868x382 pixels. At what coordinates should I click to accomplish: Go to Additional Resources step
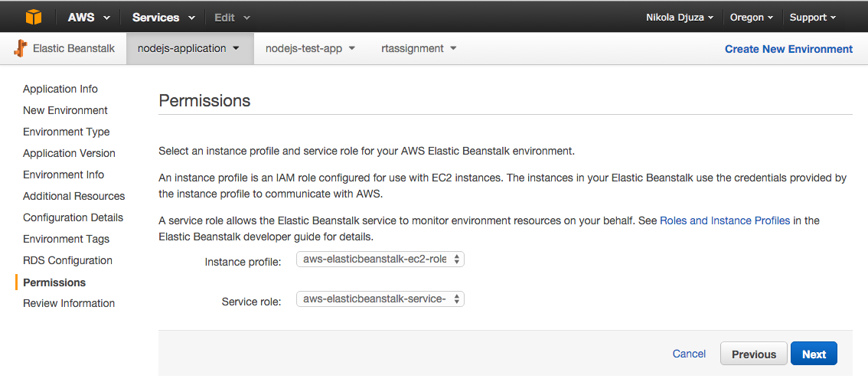[74, 196]
